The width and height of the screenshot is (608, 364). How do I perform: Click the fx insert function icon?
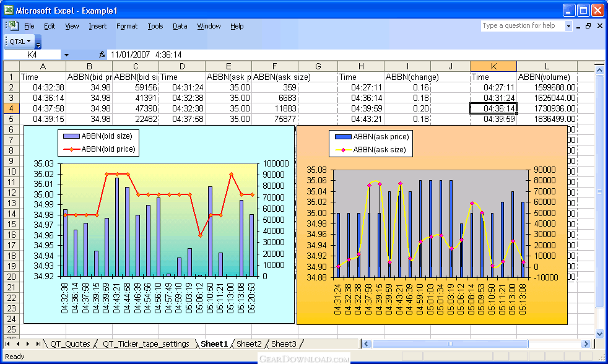tap(102, 55)
